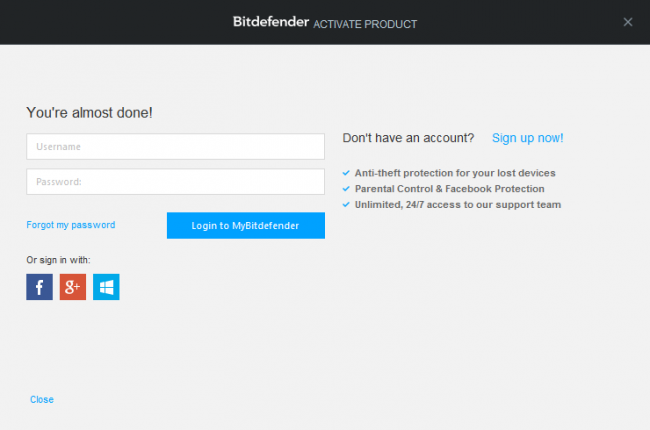Image resolution: width=650 pixels, height=430 pixels.
Task: Focus the Username input field
Action: pyautogui.click(x=175, y=147)
